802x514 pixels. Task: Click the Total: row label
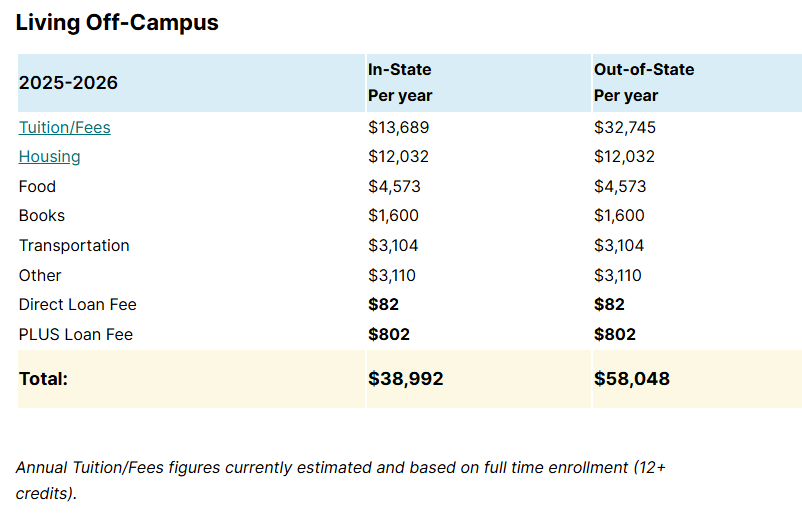(x=43, y=379)
